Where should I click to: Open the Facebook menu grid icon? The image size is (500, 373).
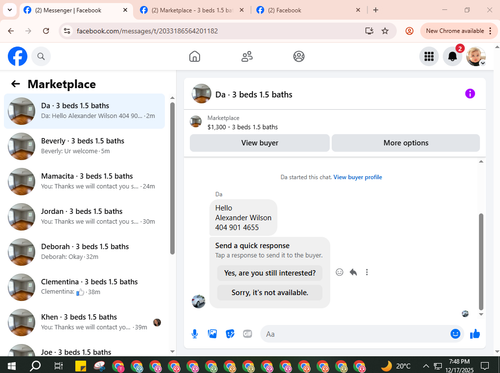coord(429,56)
